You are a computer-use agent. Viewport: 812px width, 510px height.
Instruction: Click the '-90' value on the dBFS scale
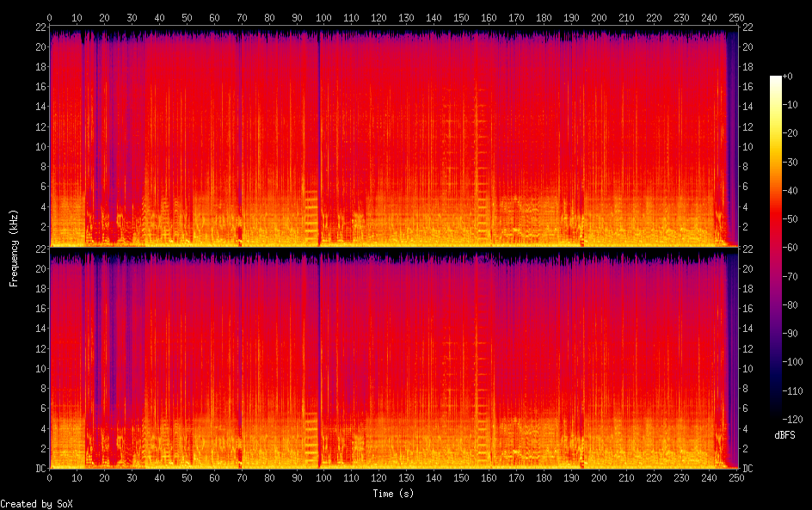(790, 334)
